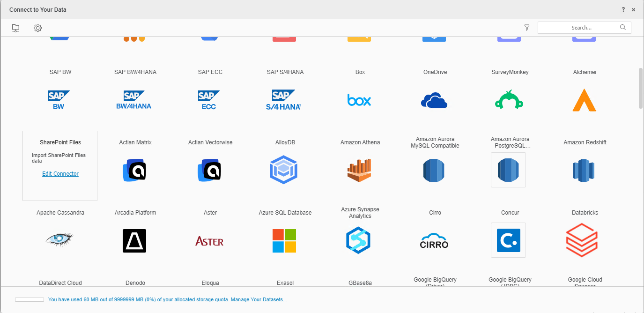Focus the Search input field
Image resolution: width=644 pixels, height=313 pixels.
tap(581, 28)
